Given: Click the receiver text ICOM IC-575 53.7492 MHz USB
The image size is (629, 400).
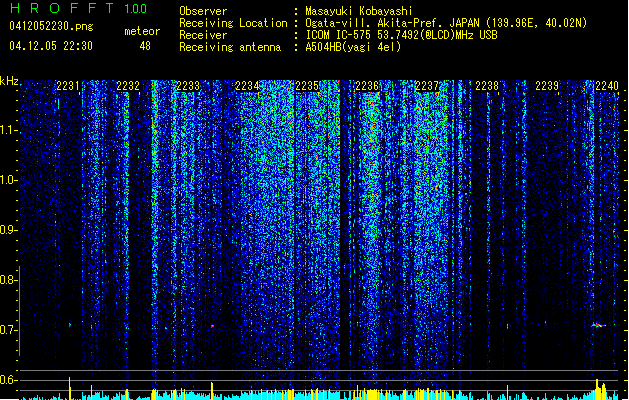Looking at the screenshot, I should coord(401,35).
